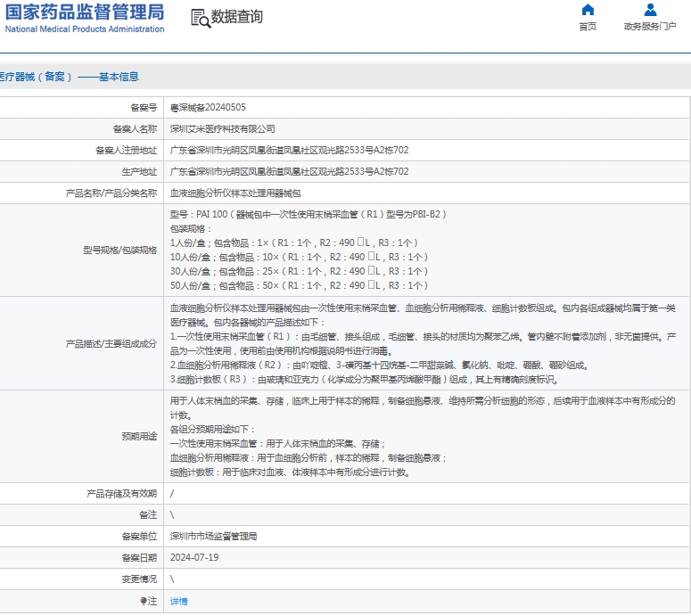The height and width of the screenshot is (616, 691).
Task: Click the 预期用途 label
Action: [139, 437]
